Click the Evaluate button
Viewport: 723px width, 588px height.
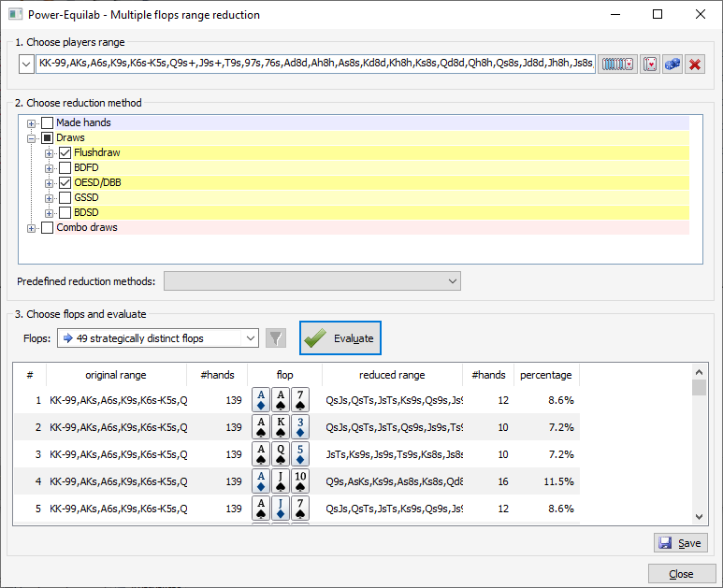[x=340, y=338]
